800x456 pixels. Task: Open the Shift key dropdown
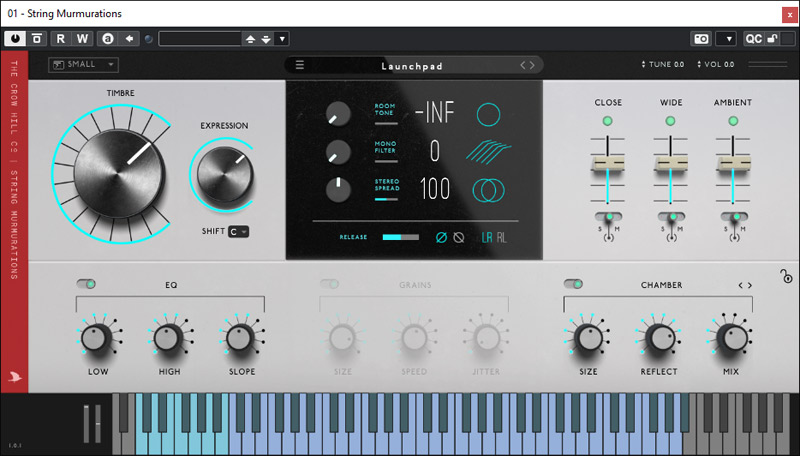(238, 232)
